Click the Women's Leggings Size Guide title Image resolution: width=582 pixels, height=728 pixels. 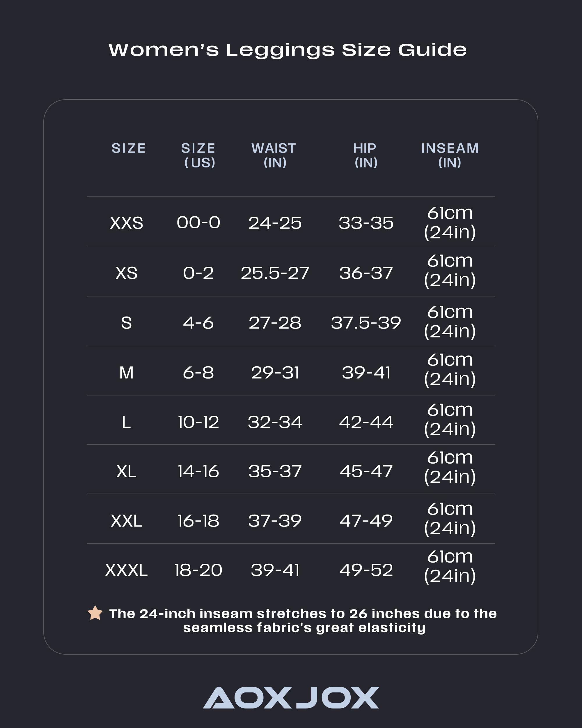[x=288, y=50]
